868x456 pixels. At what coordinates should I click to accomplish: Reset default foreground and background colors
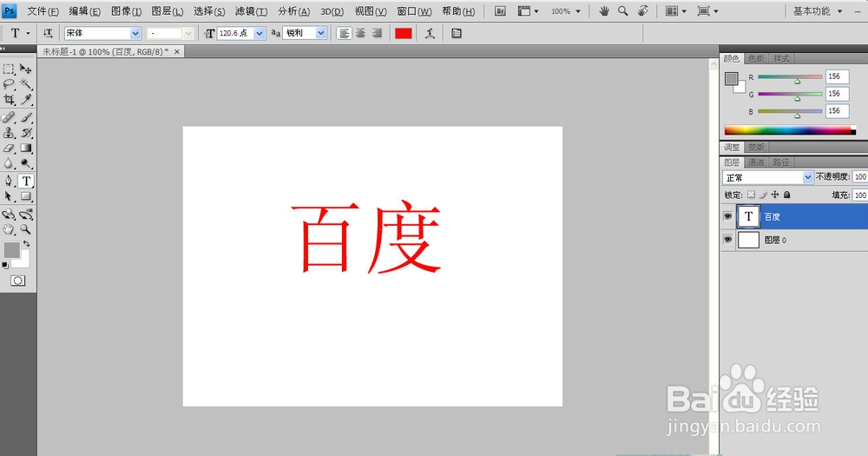tap(5, 266)
